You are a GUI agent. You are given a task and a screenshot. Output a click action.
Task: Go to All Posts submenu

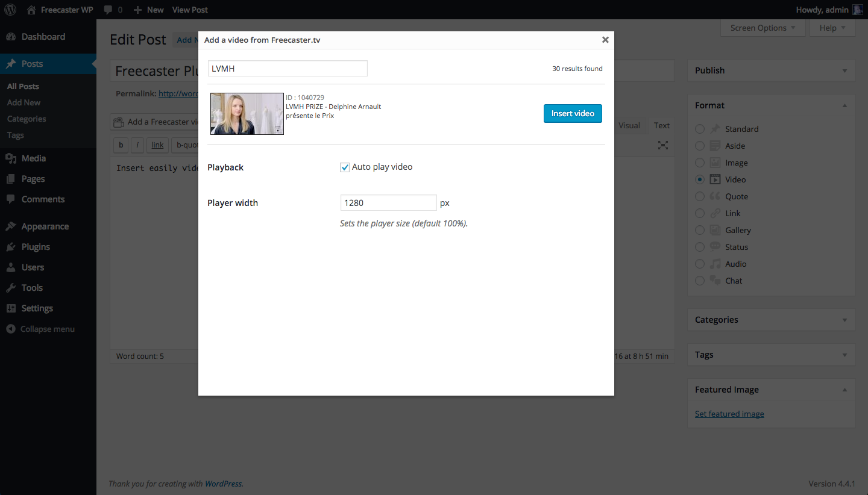click(x=23, y=86)
